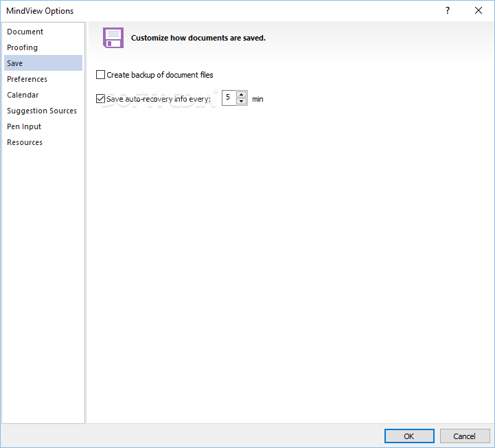This screenshot has width=495, height=448.
Task: Confirm settings with the OK button
Action: click(409, 436)
